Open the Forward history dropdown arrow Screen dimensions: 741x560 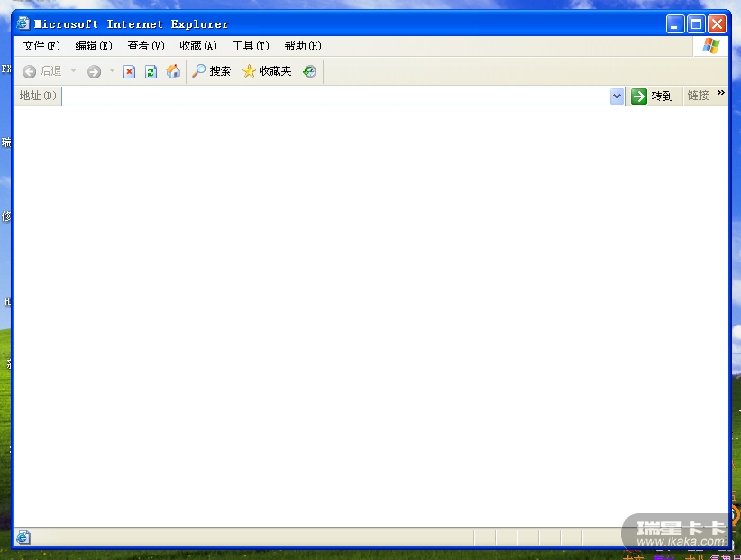(112, 71)
